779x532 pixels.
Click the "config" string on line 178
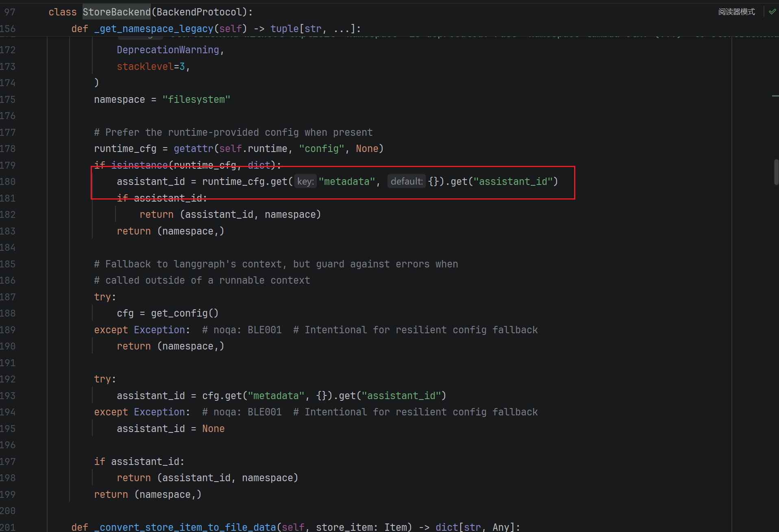coord(322,149)
